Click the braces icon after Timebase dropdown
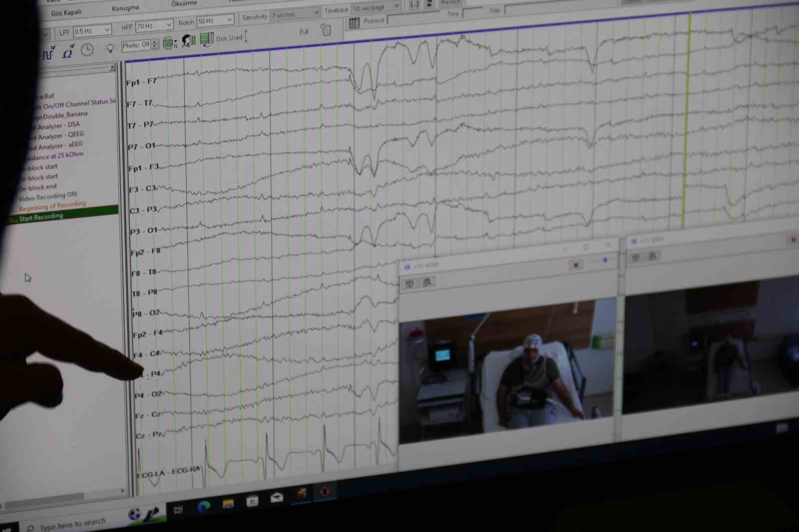Screen dimensions: 799x532 [x=414, y=4]
